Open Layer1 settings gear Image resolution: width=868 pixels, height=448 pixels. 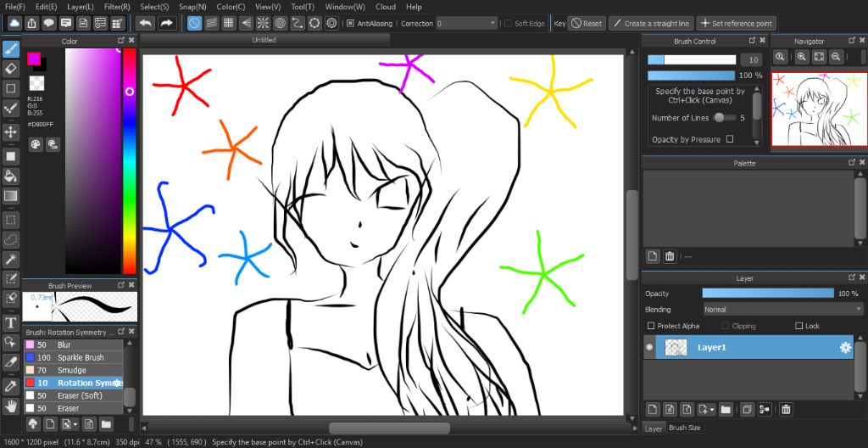click(845, 348)
